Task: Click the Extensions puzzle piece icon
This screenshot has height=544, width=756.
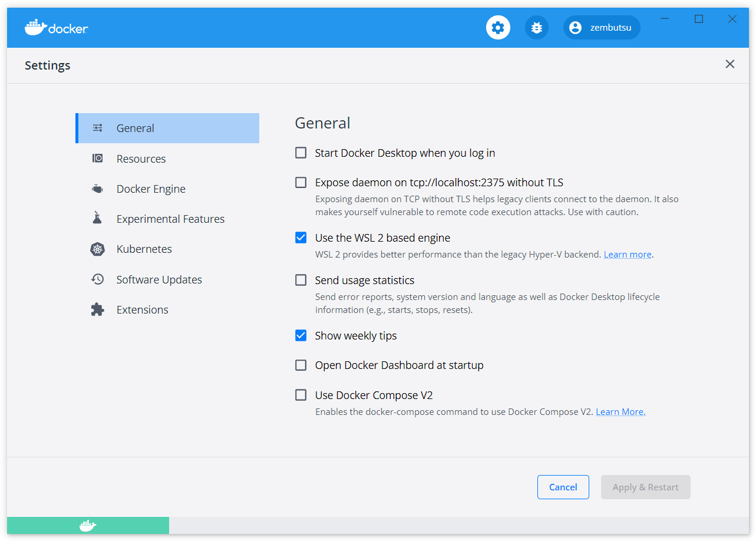Action: (98, 309)
